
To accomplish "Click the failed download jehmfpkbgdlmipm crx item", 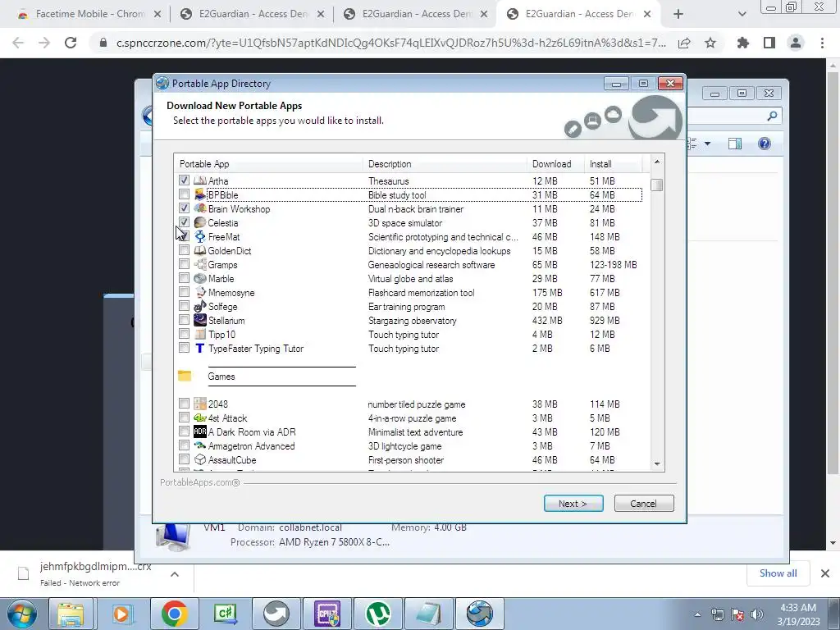I will tap(95, 573).
